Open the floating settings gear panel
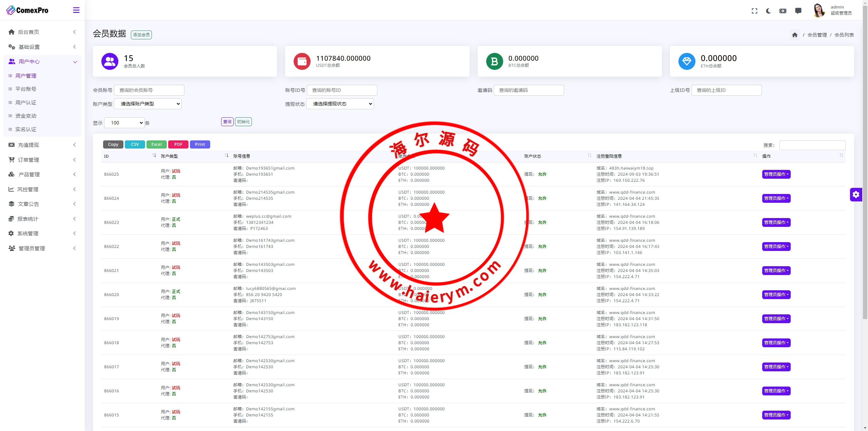This screenshot has height=431, width=868. (856, 195)
